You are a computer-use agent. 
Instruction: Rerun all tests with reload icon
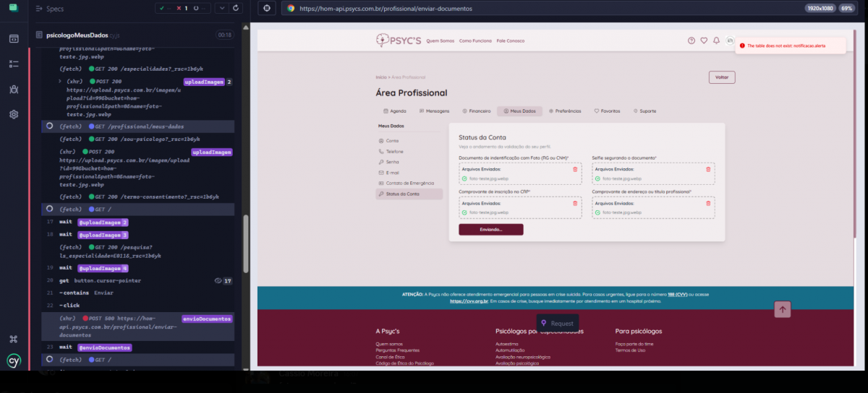[x=236, y=9]
